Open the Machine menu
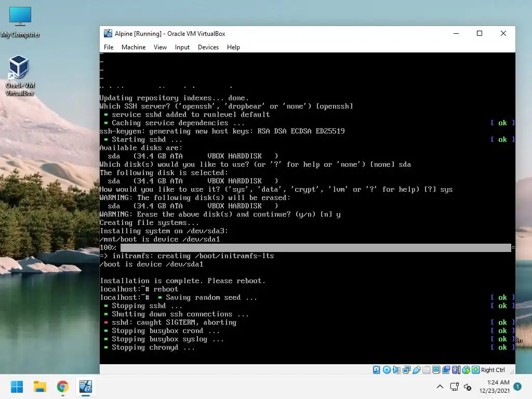The width and height of the screenshot is (532, 399). coord(134,47)
